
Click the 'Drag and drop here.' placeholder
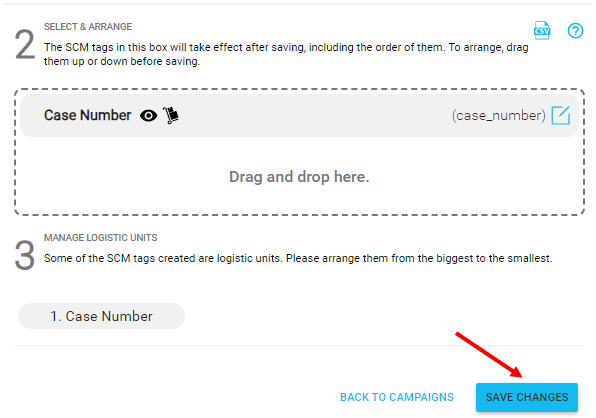[299, 177]
